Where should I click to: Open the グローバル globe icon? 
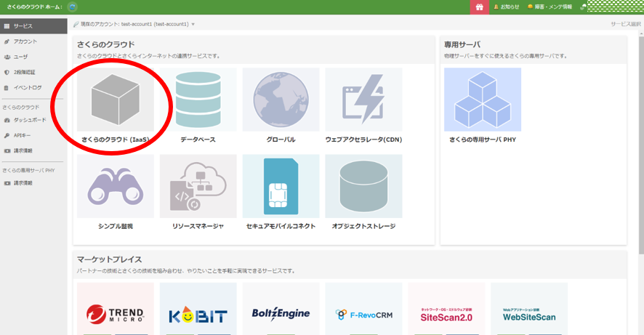(x=281, y=100)
